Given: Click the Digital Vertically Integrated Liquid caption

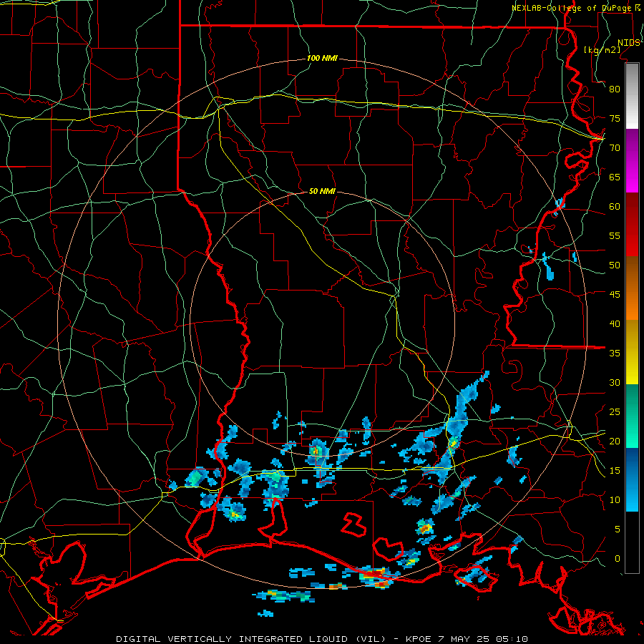Looking at the screenshot, I should [321, 639].
